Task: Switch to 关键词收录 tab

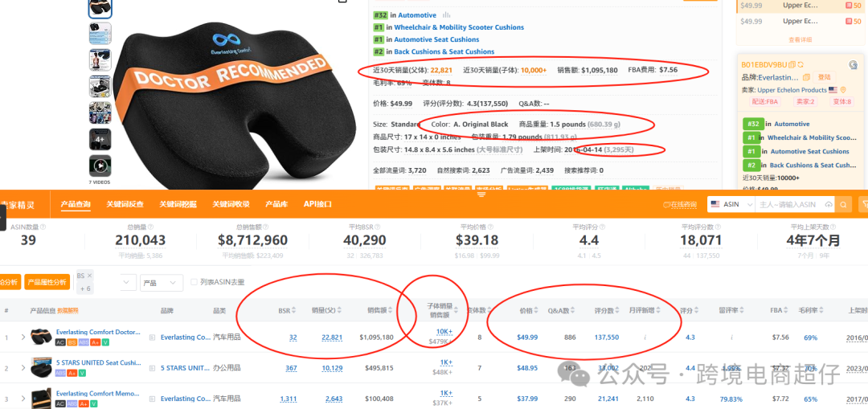Action: pyautogui.click(x=231, y=204)
